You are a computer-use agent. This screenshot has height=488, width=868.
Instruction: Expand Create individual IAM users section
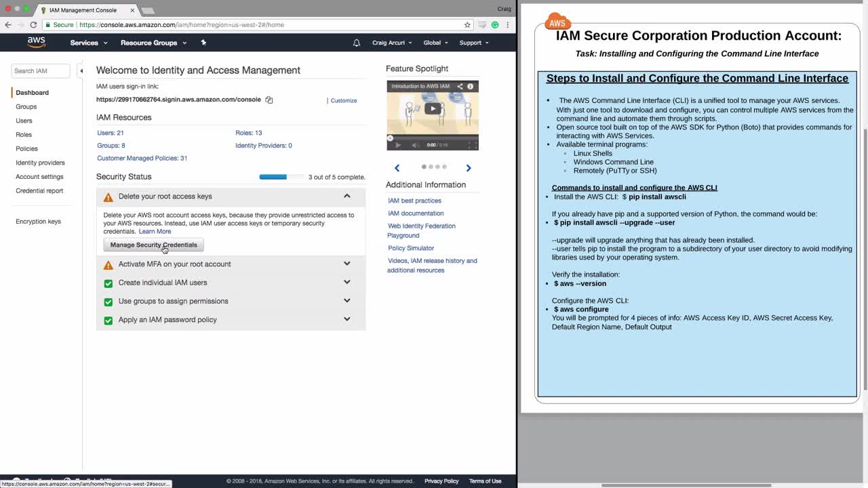[347, 282]
